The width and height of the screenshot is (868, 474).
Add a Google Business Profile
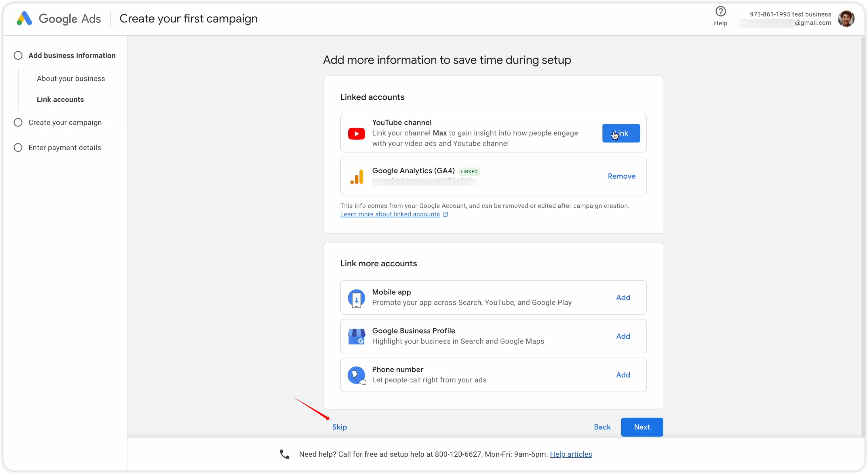pos(623,336)
